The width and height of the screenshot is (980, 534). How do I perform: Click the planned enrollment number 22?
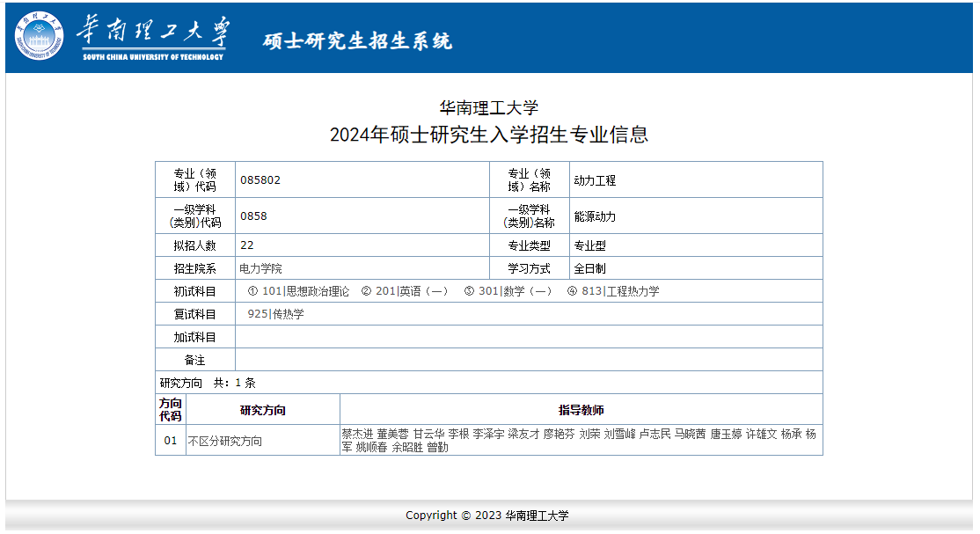[246, 245]
